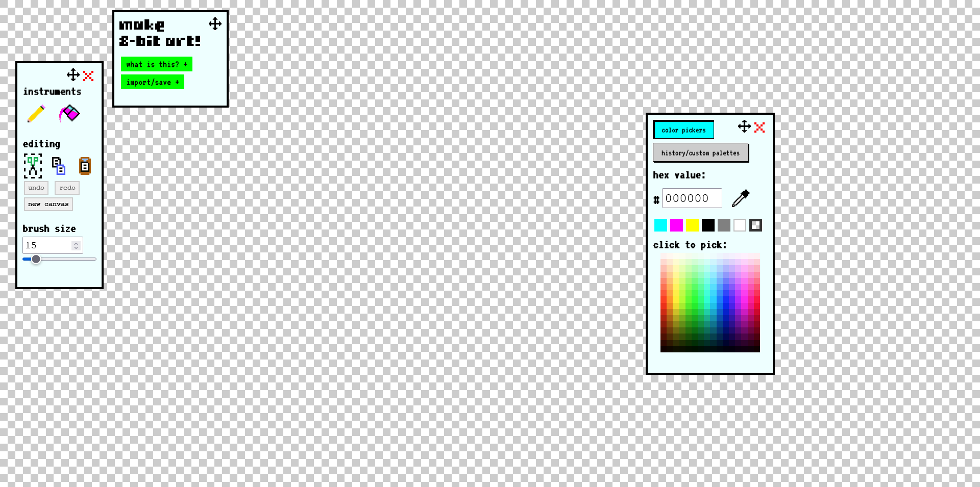Image resolution: width=980 pixels, height=487 pixels.
Task: Expand the 'import/save' section
Action: coord(153,82)
